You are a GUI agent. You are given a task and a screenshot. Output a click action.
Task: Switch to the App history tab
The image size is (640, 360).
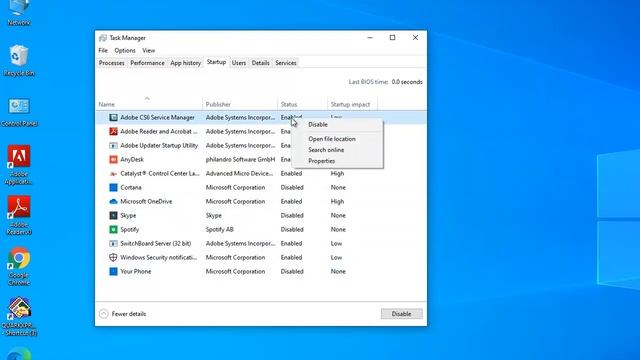tap(186, 63)
